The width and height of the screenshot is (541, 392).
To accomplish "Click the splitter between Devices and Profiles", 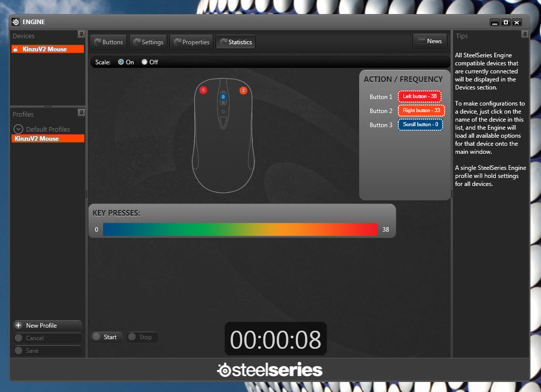I will (48, 107).
